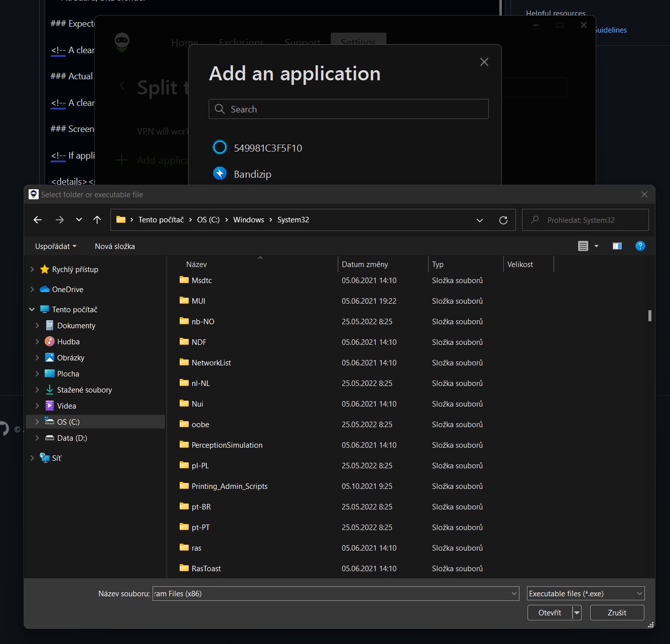Sort by Datum změny column

pos(365,264)
